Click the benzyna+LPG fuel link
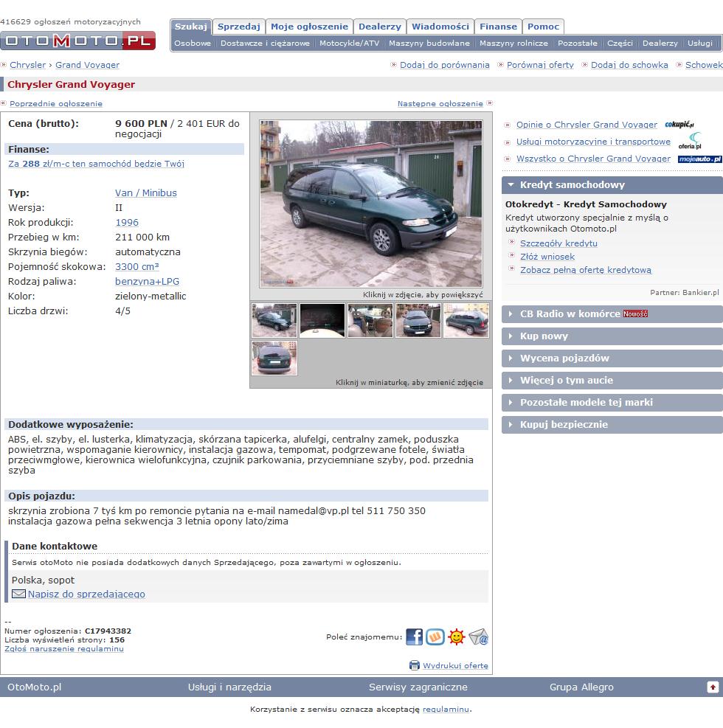Image resolution: width=723 pixels, height=728 pixels. click(x=147, y=281)
